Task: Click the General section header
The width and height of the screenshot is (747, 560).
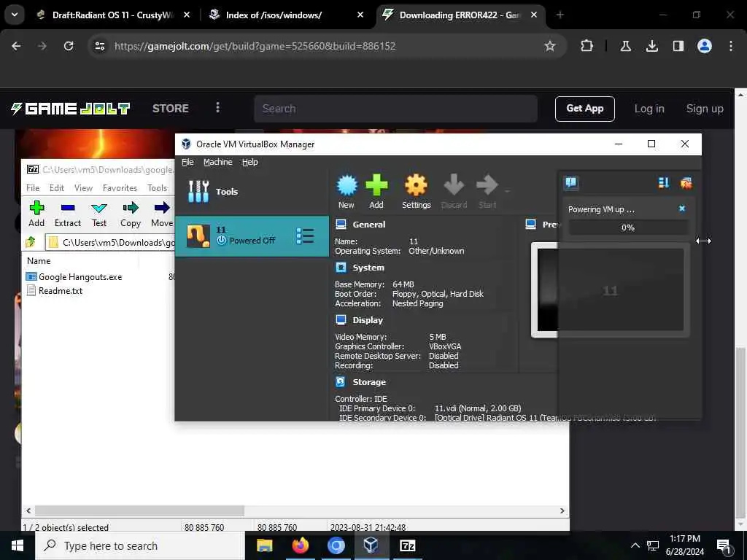Action: [368, 225]
